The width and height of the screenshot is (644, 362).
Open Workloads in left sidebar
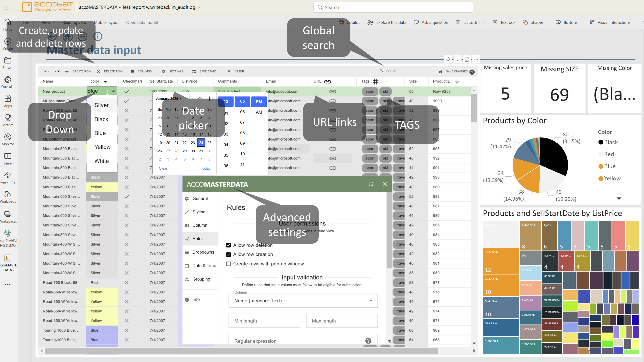pos(8,197)
